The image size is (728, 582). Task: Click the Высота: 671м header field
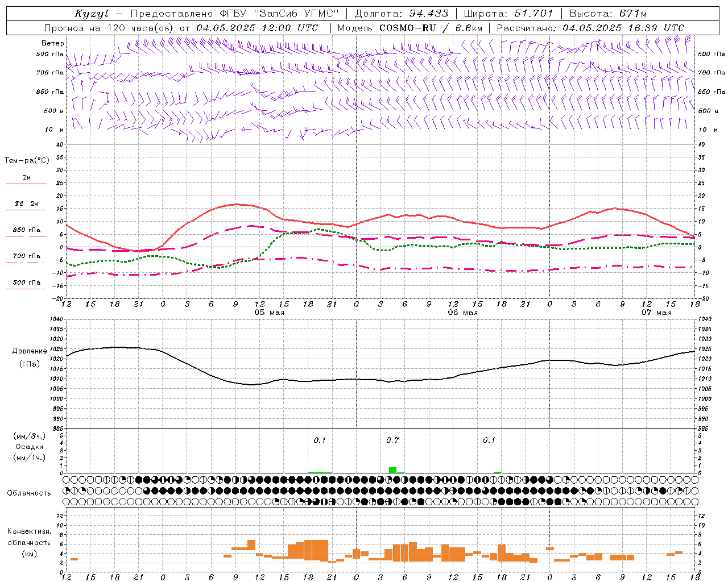(608, 14)
